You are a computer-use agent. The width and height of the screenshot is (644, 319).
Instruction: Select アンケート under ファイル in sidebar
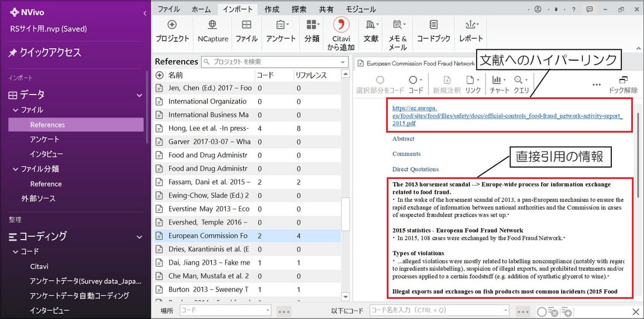click(x=45, y=139)
